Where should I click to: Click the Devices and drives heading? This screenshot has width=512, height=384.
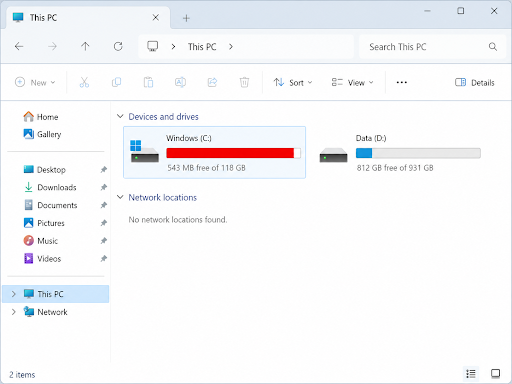coord(163,117)
